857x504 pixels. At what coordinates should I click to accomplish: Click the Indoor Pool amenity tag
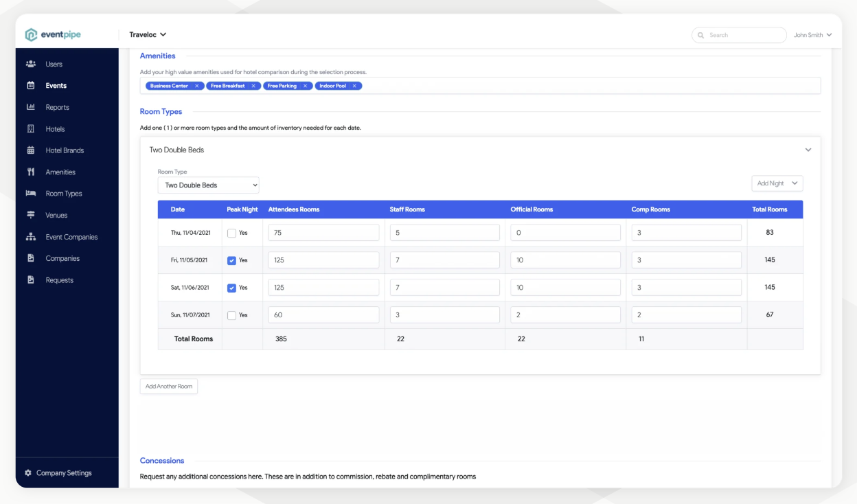[339, 86]
